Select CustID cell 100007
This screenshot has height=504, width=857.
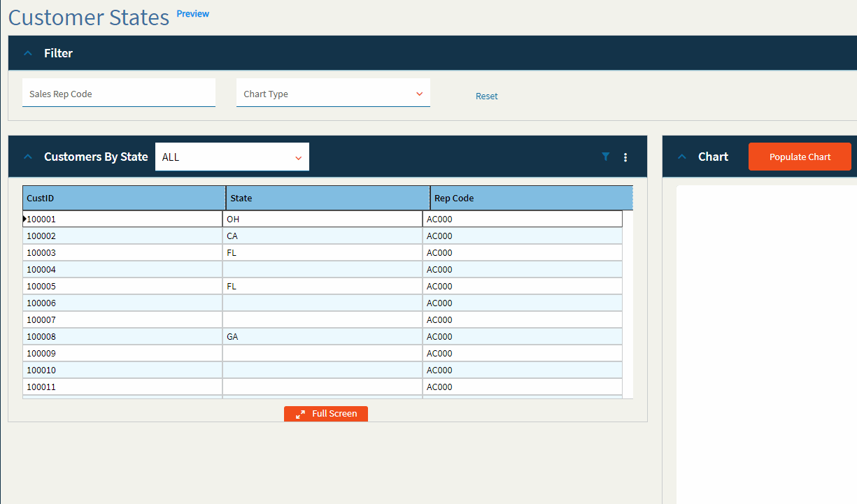(x=122, y=319)
